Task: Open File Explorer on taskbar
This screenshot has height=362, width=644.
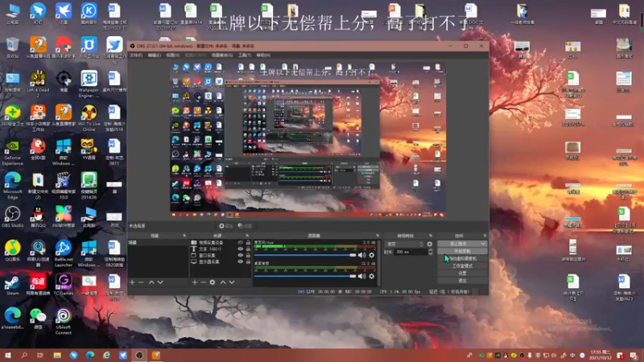Action: coord(57,355)
